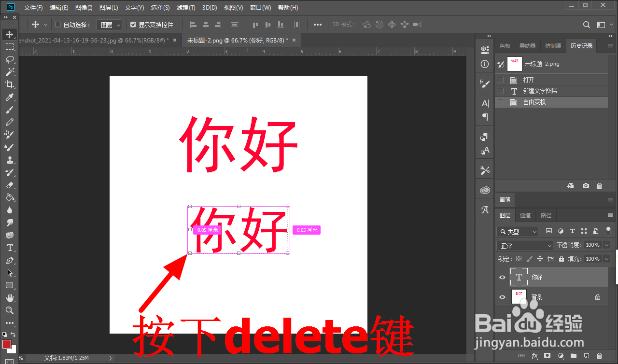Click the align left edges icon in options bar
This screenshot has width=618, height=364.
(194, 24)
